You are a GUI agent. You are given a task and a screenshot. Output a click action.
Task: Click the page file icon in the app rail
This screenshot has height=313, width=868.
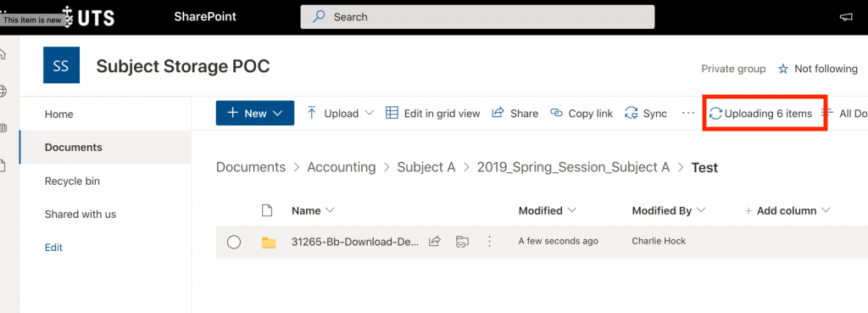(x=3, y=165)
